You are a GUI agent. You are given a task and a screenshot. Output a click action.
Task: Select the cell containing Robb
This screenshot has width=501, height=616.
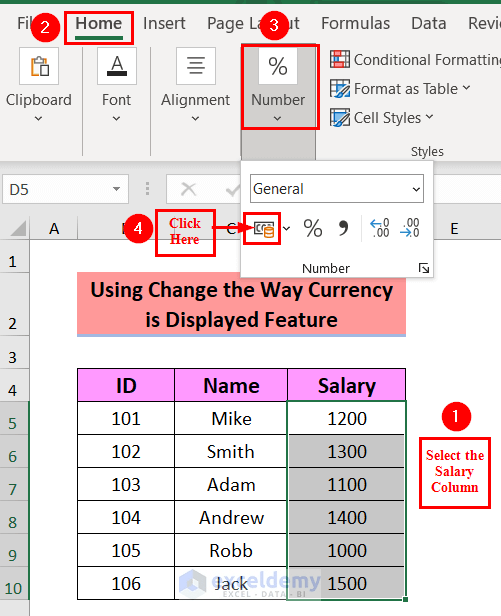231,550
